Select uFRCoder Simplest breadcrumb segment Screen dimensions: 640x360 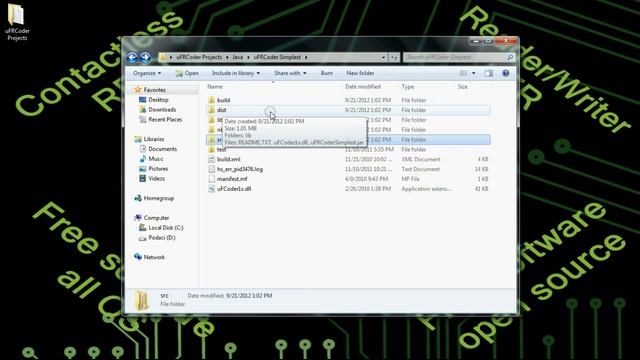pyautogui.click(x=277, y=58)
